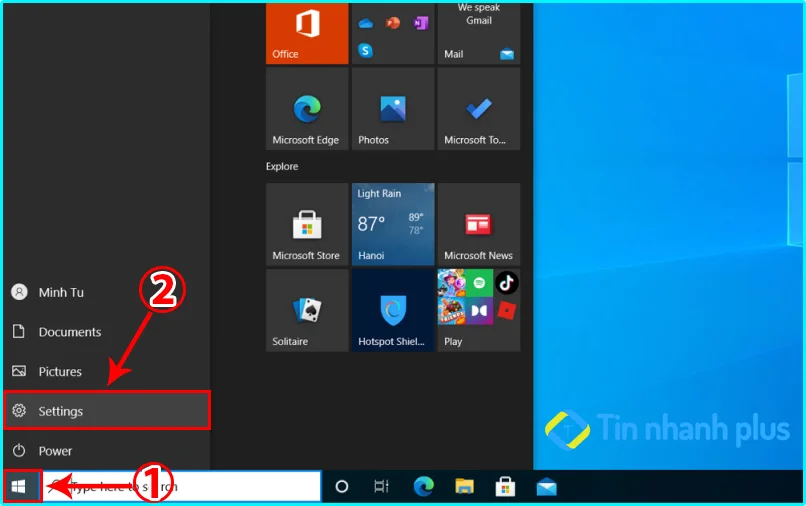Open the Mail tile

pyautogui.click(x=479, y=33)
